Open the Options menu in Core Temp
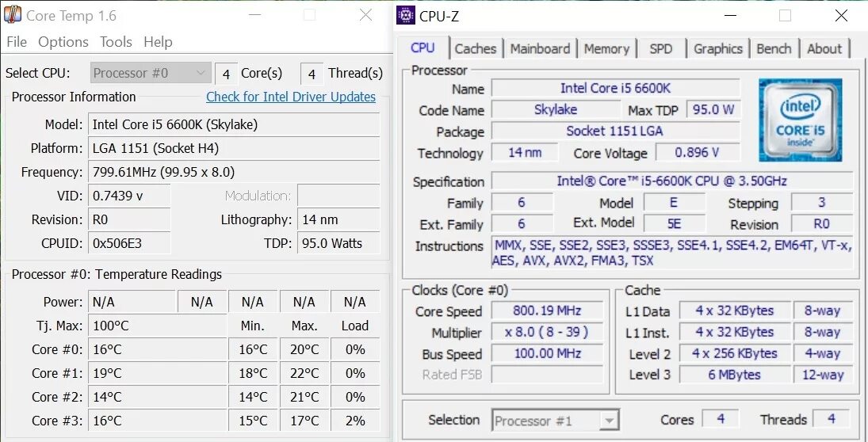 click(63, 42)
